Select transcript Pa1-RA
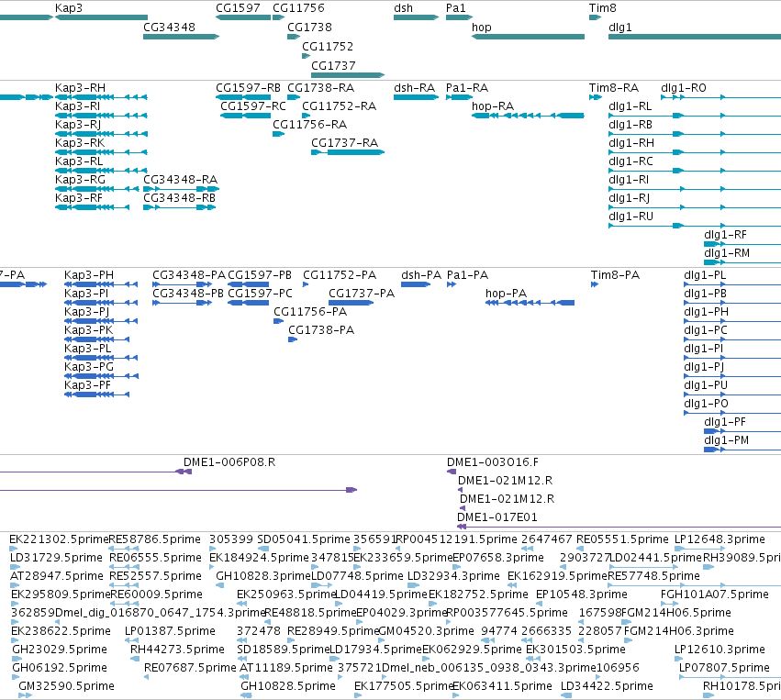This screenshot has height=700, width=781. pyautogui.click(x=459, y=97)
